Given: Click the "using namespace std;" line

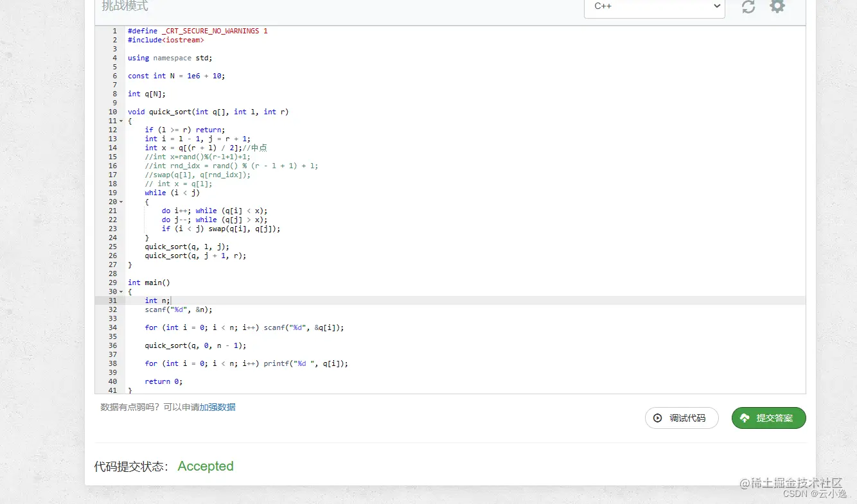Looking at the screenshot, I should pyautogui.click(x=170, y=58).
